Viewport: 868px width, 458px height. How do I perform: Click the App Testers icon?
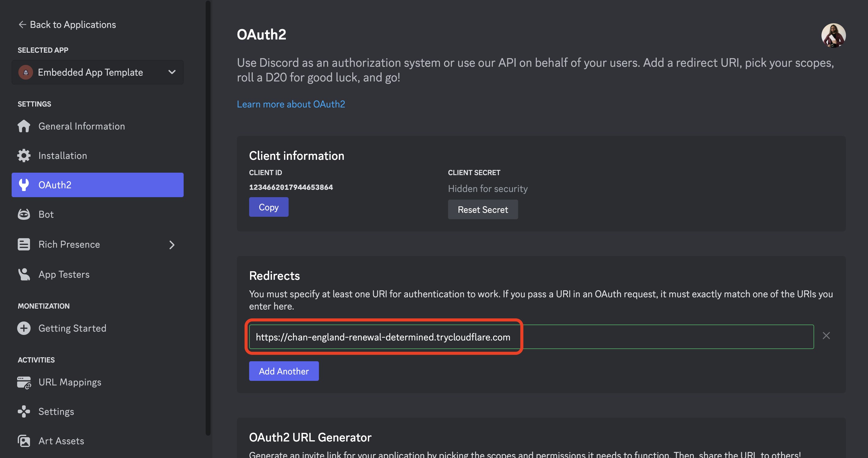24,274
